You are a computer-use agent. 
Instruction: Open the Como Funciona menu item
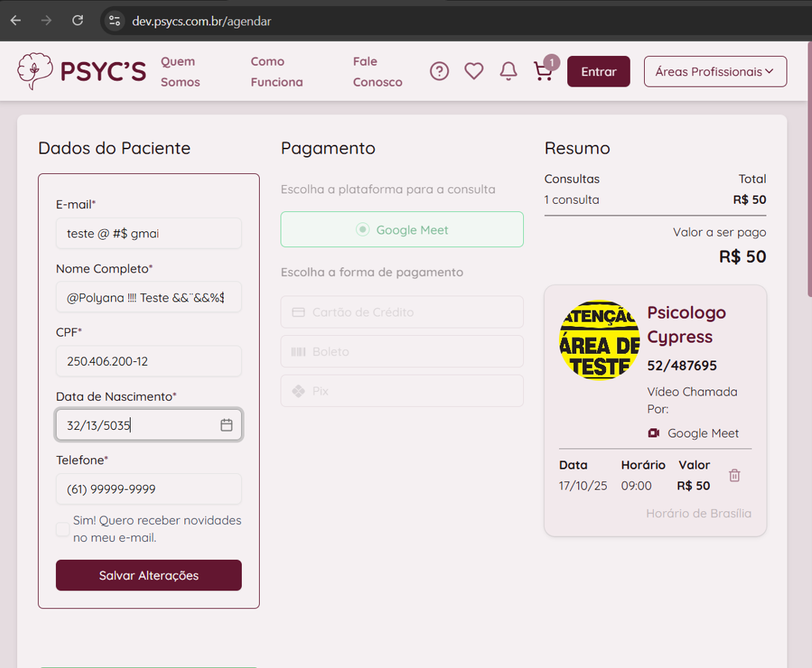click(x=276, y=72)
